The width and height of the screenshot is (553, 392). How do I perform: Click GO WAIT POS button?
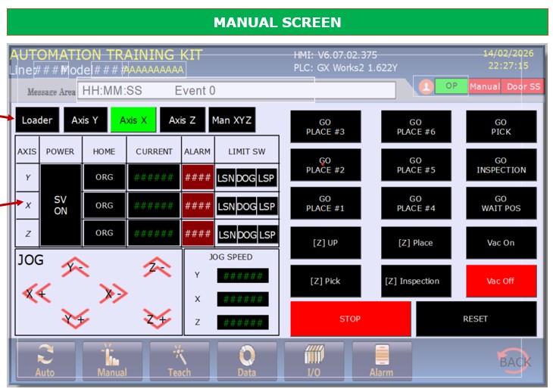coord(501,204)
